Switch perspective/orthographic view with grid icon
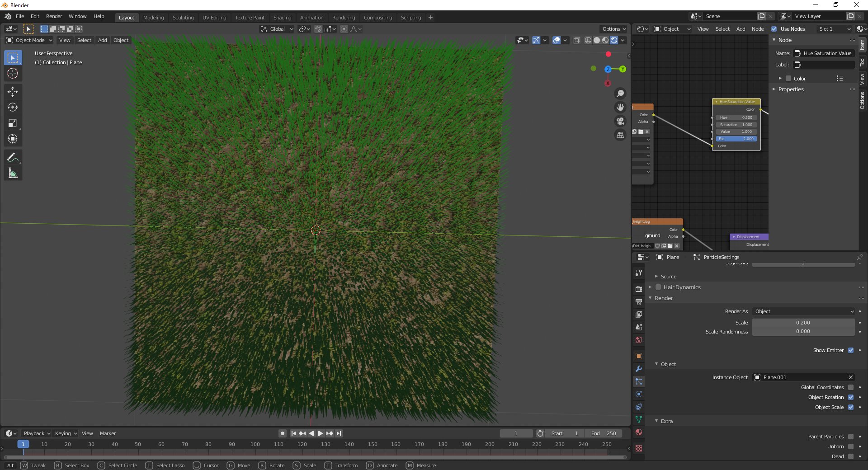This screenshot has height=470, width=868. [x=620, y=135]
